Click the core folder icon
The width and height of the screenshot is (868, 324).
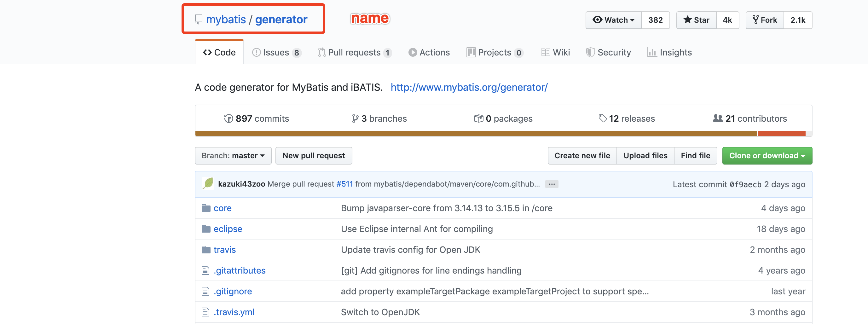206,208
